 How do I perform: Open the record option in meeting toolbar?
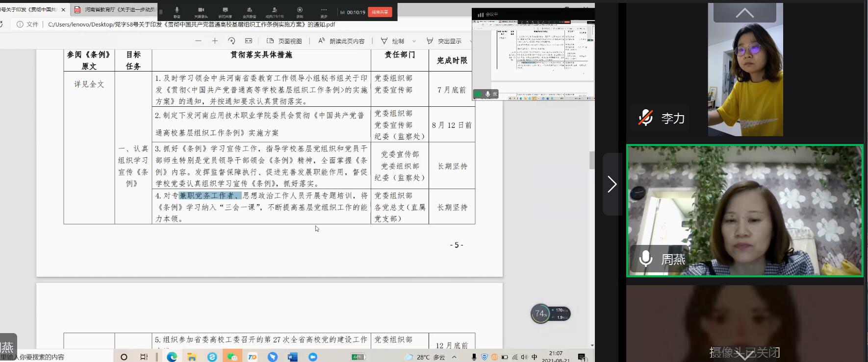coord(300,12)
